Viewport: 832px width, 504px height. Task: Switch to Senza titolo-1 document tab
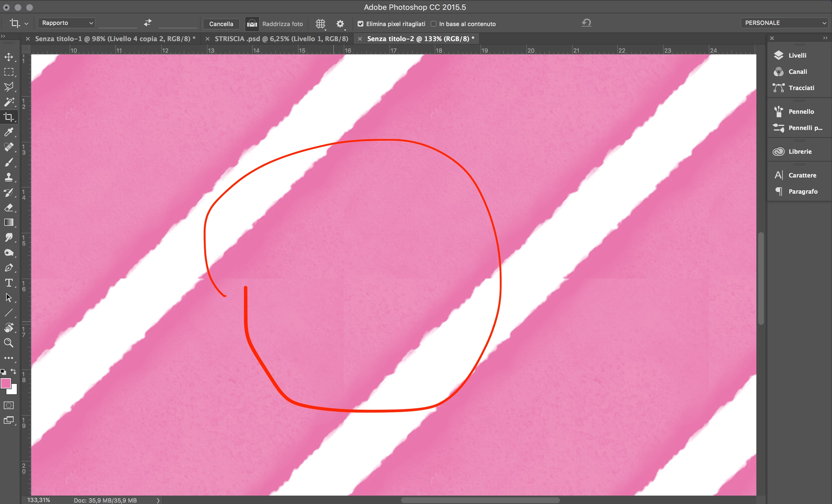point(115,39)
